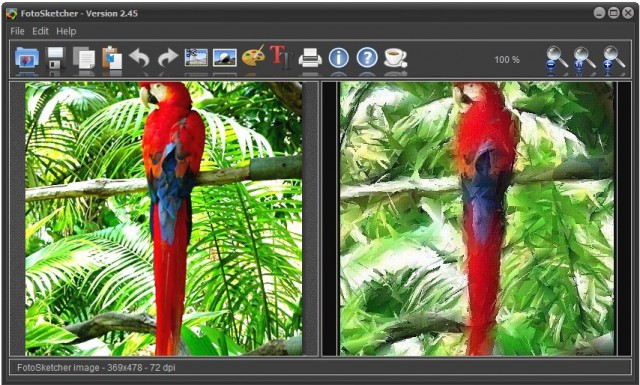Image resolution: width=640 pixels, height=385 pixels.
Task: Open the File menu
Action: click(x=17, y=31)
